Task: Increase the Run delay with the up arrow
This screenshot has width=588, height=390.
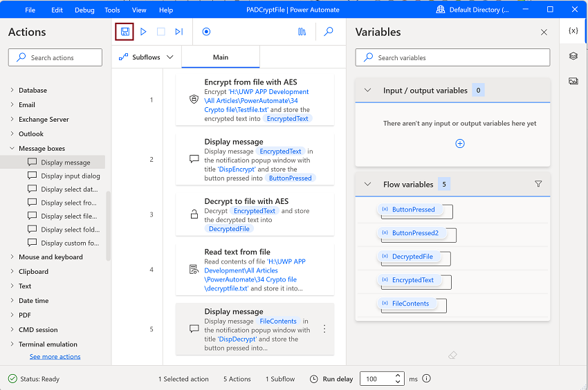Action: pos(398,375)
